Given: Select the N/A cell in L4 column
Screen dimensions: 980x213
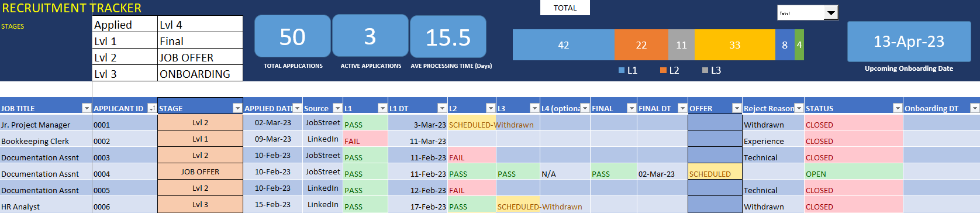Looking at the screenshot, I should pos(565,171).
